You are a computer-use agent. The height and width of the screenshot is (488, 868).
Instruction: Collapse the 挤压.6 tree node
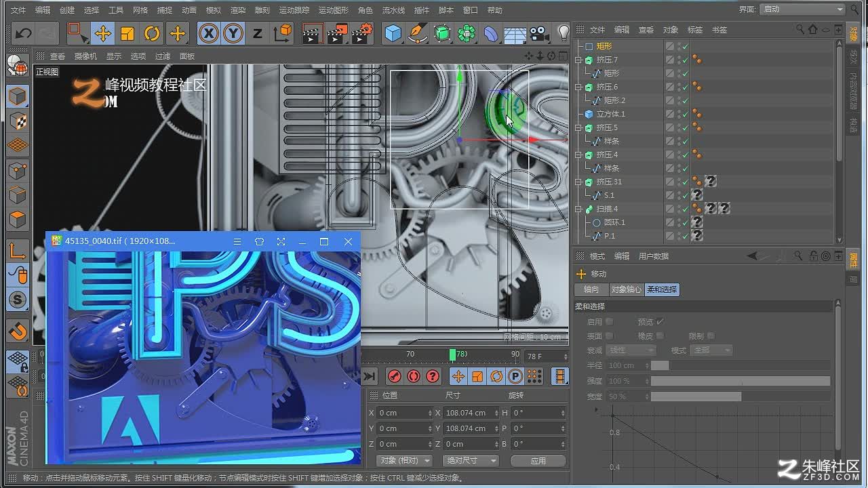point(579,87)
